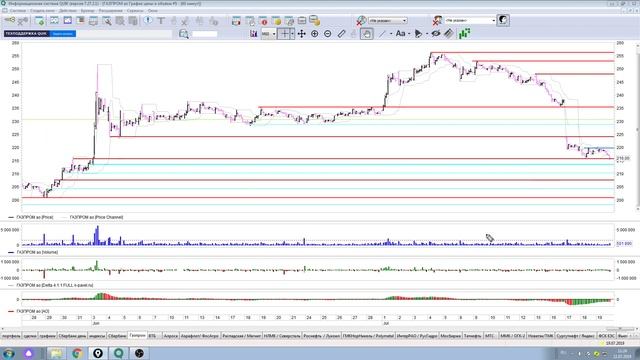Screen dimensions: 640x360
Task: Open the Расширения menu
Action: [x=111, y=11]
